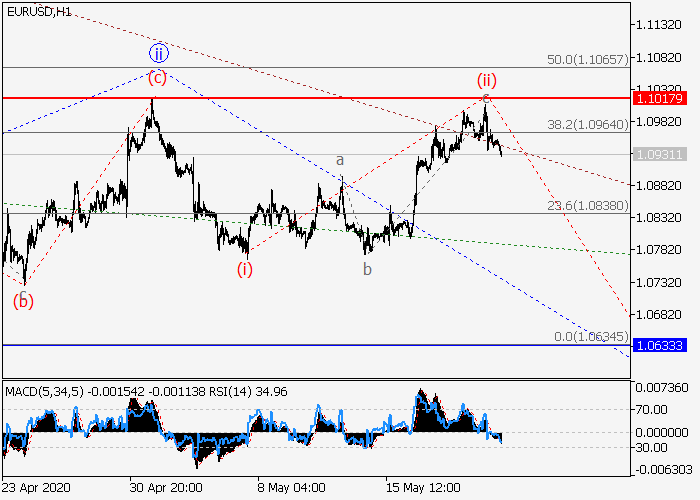Select the red (b) wave label
Image resolution: width=700 pixels, height=500 pixels.
click(23, 300)
